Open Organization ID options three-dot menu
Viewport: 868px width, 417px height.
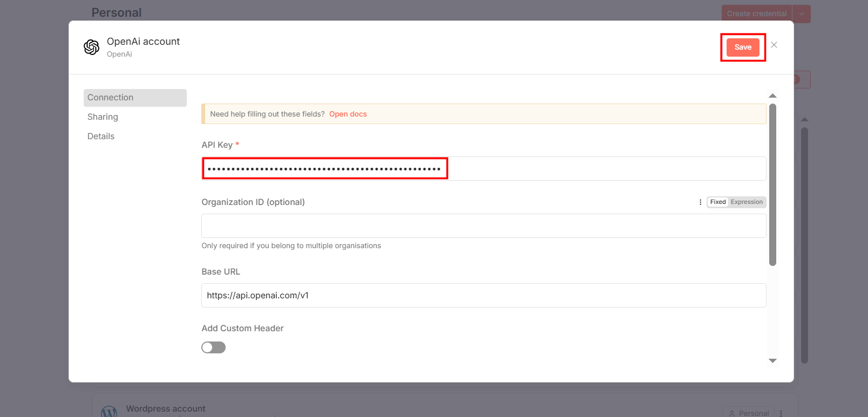[700, 202]
